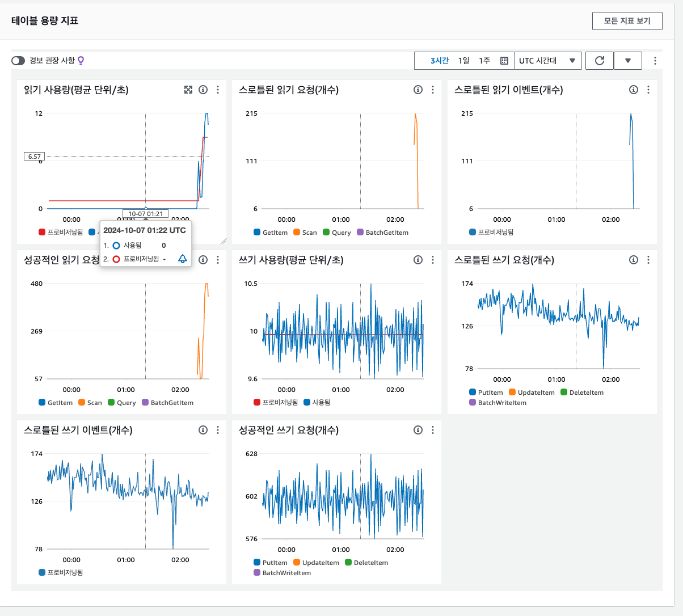Viewport: 683px width, 616px height.
Task: Show info for 스로틀된 읽기 요청(개수) chart
Action: click(x=418, y=90)
